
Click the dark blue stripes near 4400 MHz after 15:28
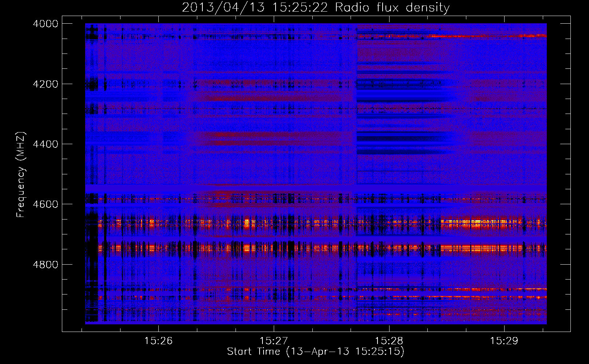tap(400, 138)
